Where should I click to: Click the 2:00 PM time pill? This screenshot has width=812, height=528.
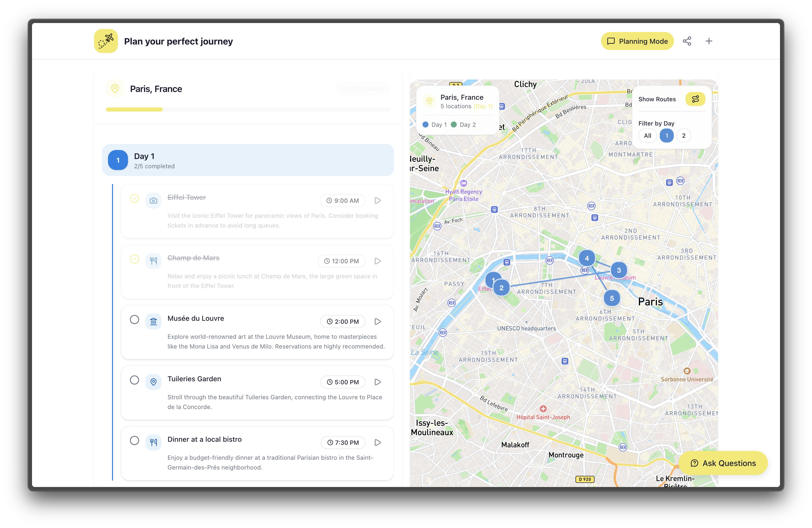coord(342,322)
